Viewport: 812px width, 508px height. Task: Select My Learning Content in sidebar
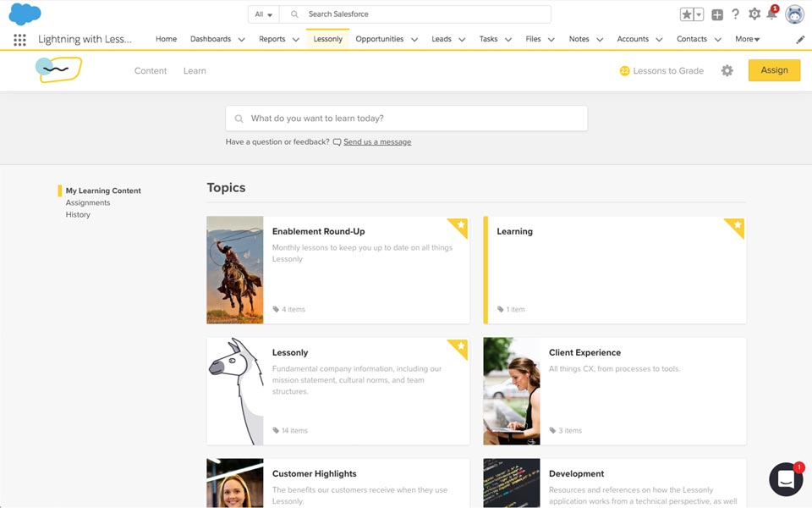coord(103,190)
